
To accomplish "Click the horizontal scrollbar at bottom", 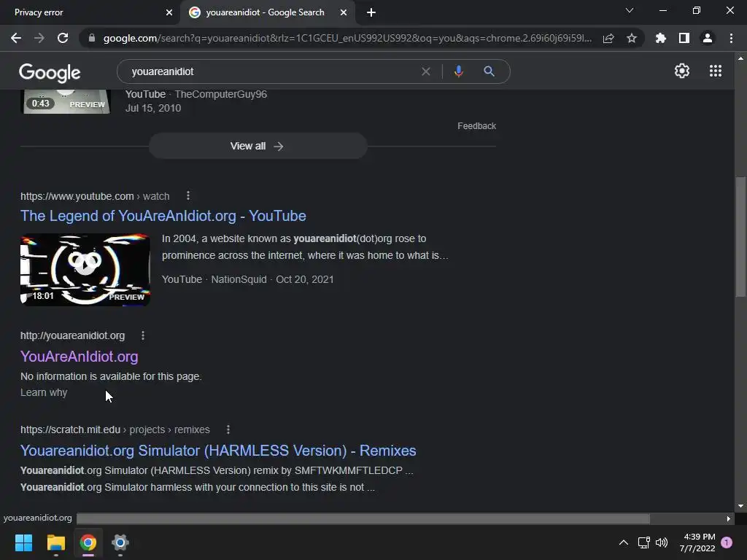I will [363, 518].
